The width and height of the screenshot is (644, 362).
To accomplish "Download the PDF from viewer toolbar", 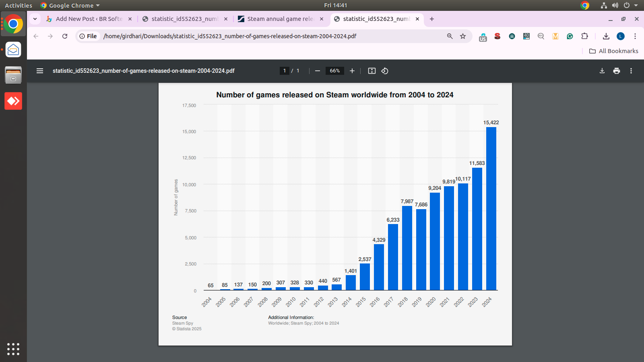I will 602,71.
